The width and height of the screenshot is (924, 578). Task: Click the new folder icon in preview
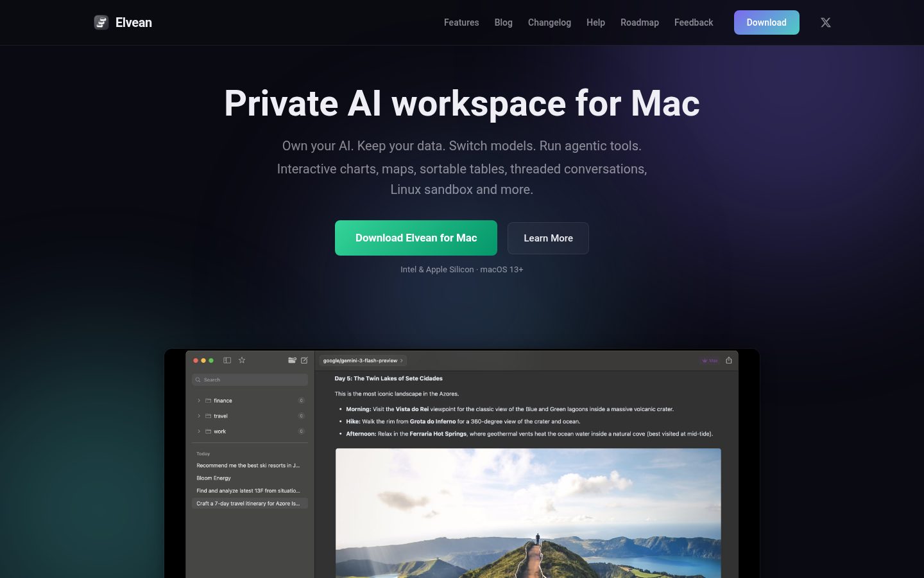tap(292, 360)
